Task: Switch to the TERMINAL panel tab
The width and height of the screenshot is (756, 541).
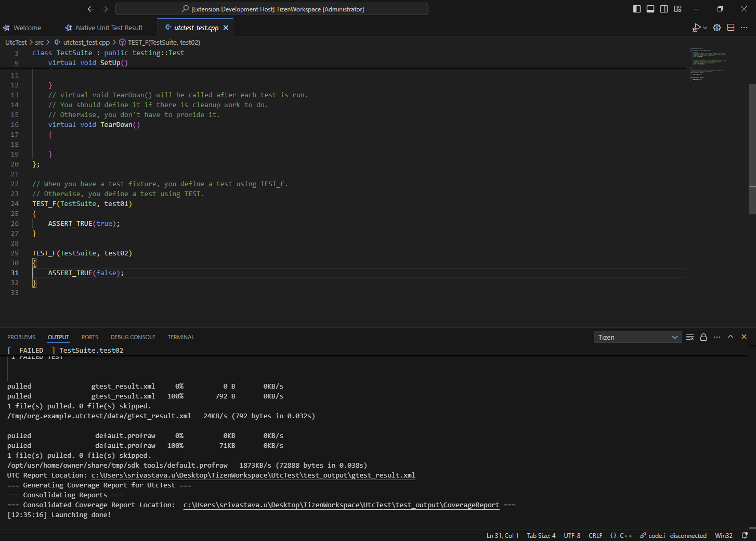Action: (180, 337)
